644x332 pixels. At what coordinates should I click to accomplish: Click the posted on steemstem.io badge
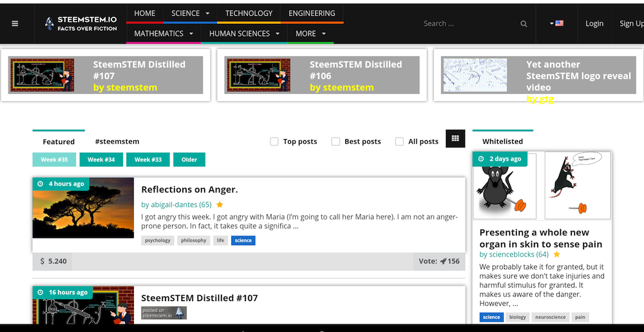tap(164, 313)
